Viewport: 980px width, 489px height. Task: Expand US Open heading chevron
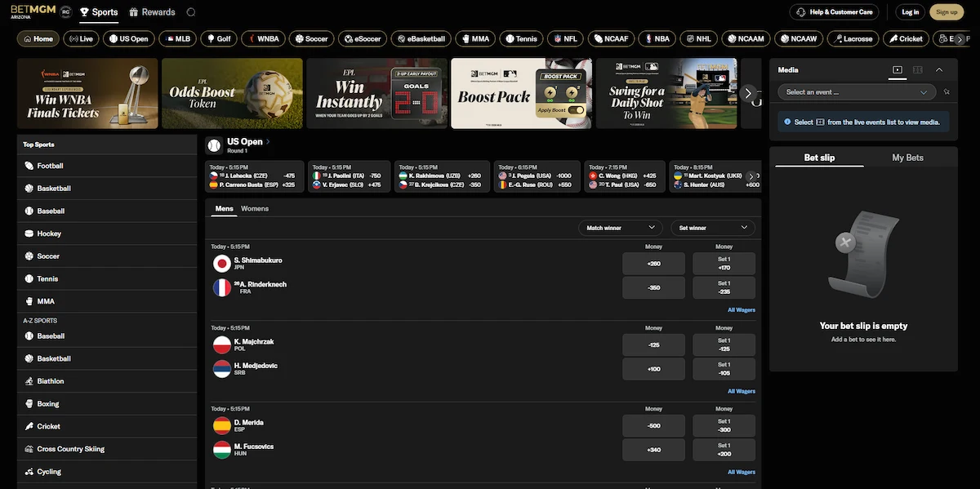(x=268, y=142)
